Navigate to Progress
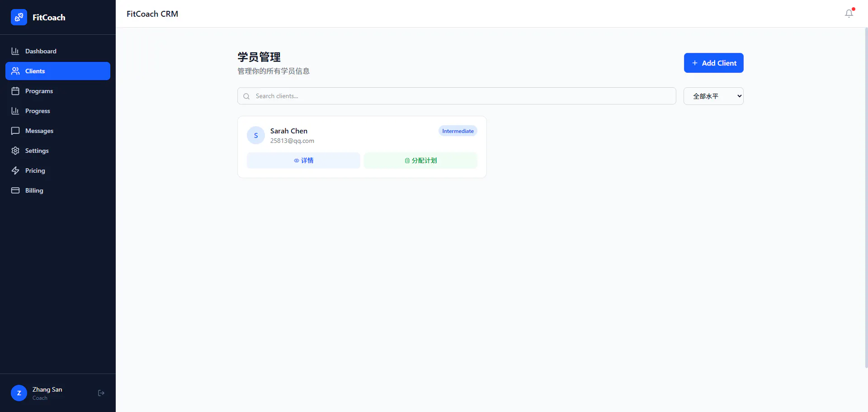The image size is (868, 412). pyautogui.click(x=58, y=111)
